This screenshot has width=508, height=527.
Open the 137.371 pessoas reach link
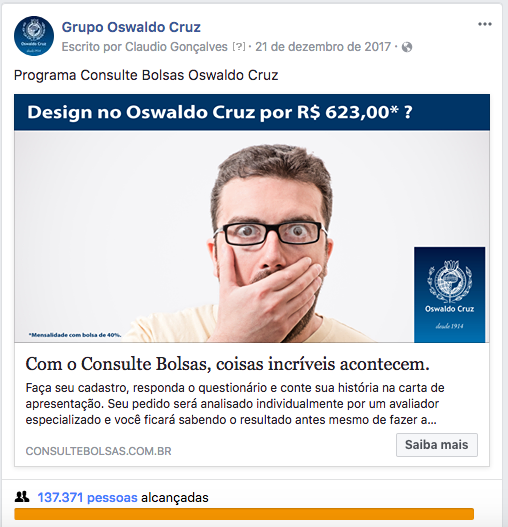click(87, 497)
